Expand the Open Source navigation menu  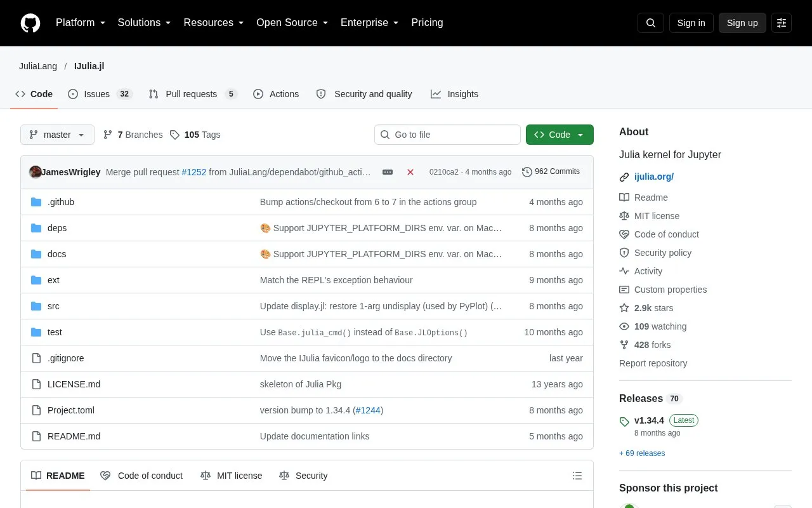click(292, 23)
